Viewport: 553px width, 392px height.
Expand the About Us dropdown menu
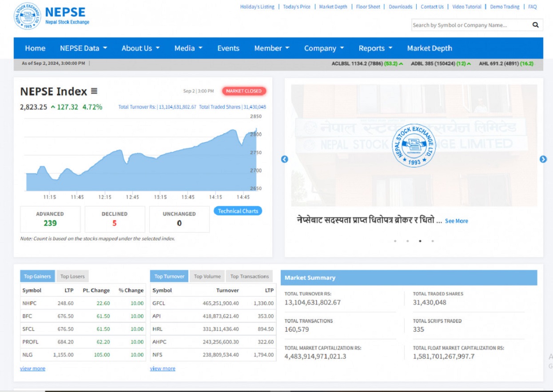pos(140,48)
